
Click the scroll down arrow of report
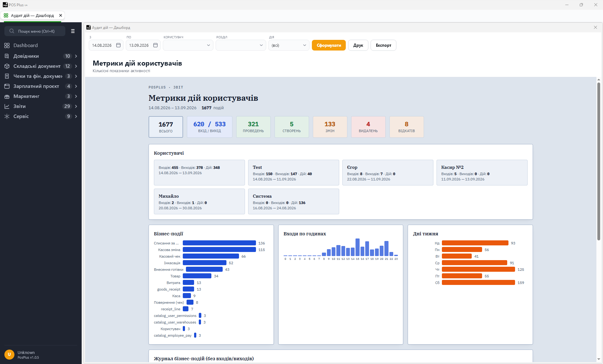(x=599, y=359)
